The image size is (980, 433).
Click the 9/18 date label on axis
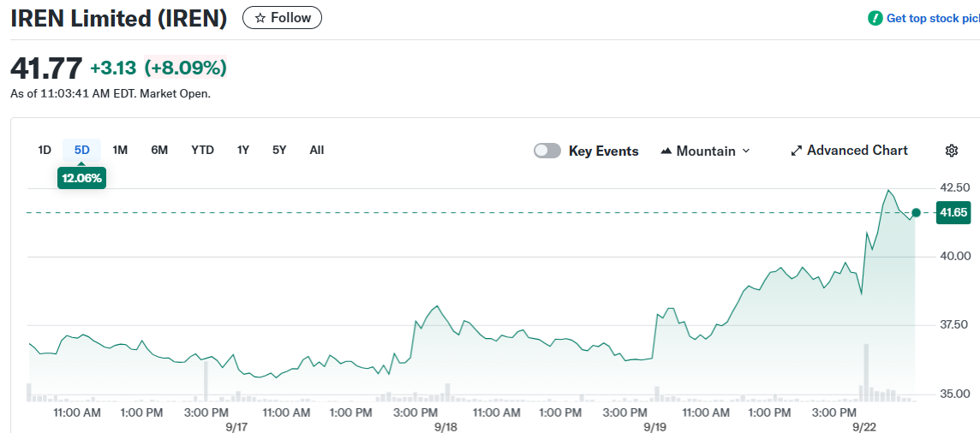(x=445, y=427)
